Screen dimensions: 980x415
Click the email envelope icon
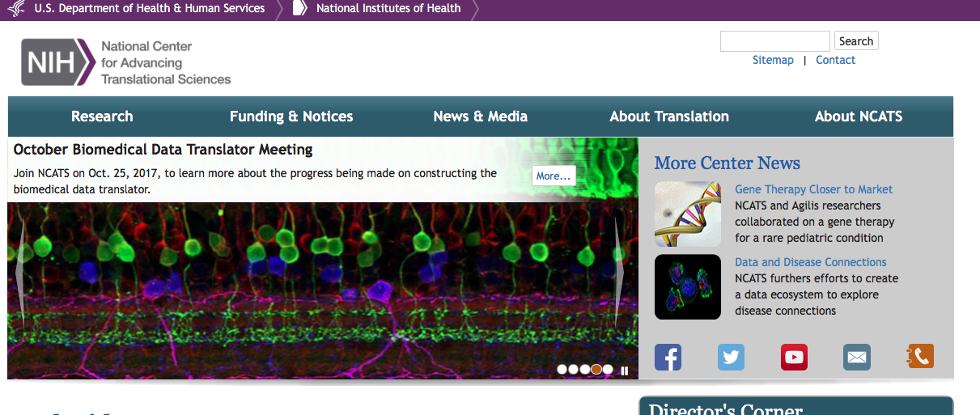pos(856,357)
